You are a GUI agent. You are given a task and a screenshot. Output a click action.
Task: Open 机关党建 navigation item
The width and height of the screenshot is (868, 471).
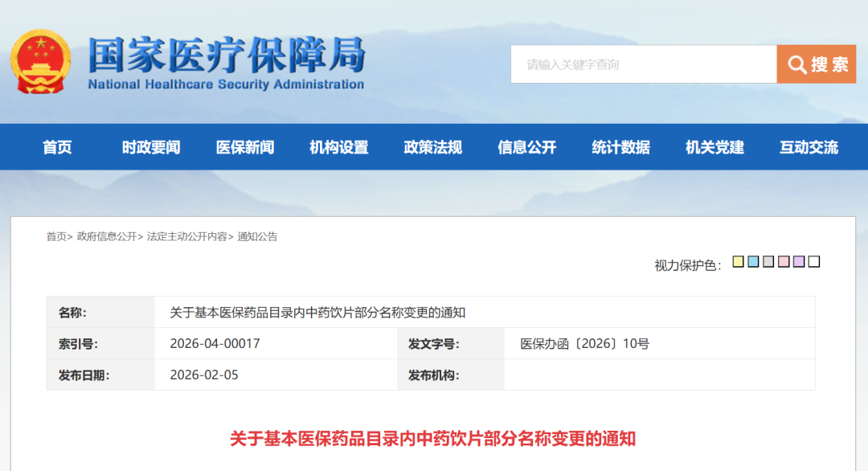[715, 147]
